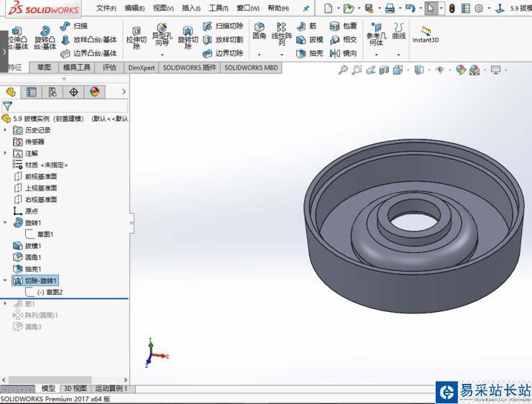Image resolution: width=532 pixels, height=404 pixels.
Task: Select the Shell (抽壳) tool in ribbon
Action: (310, 53)
